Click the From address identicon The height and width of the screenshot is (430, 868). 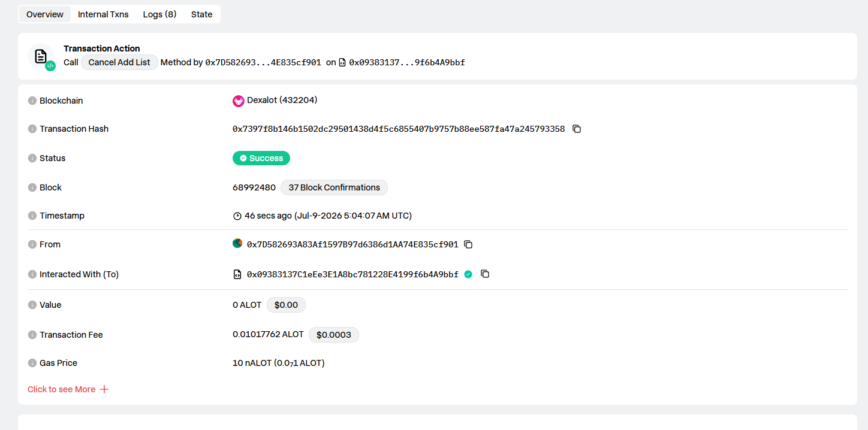pyautogui.click(x=237, y=244)
